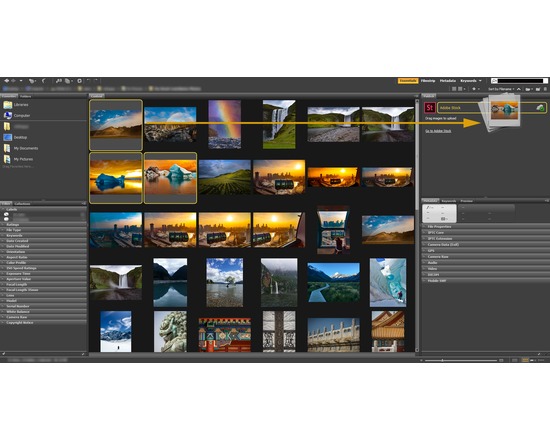
Task: Expand the Color Profile filter section
Action: click(43, 263)
